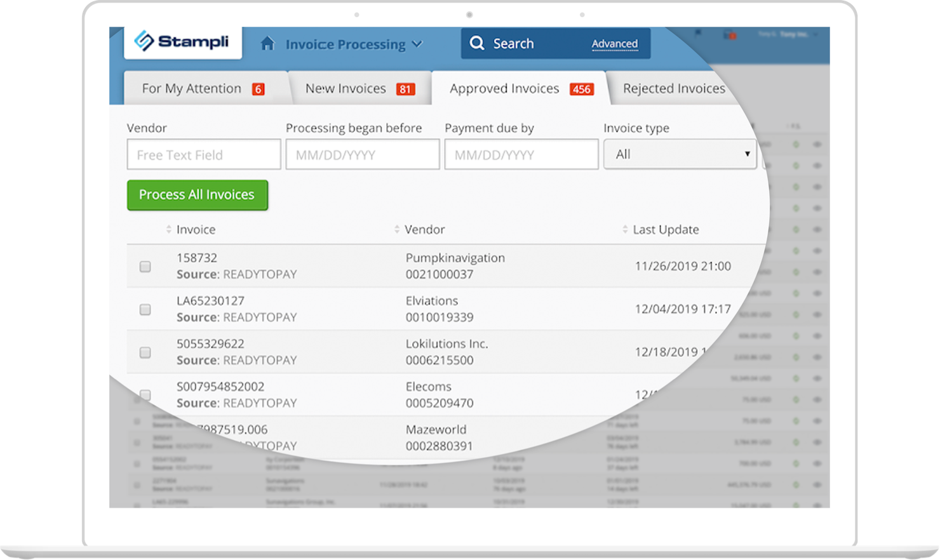
Task: Focus the Vendor free text field
Action: tap(204, 154)
